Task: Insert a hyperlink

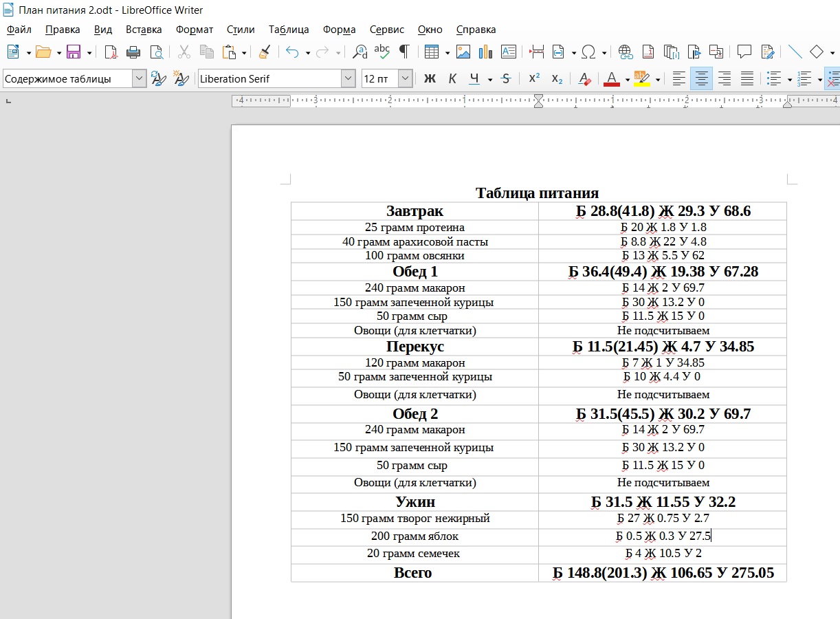Action: coord(626,52)
